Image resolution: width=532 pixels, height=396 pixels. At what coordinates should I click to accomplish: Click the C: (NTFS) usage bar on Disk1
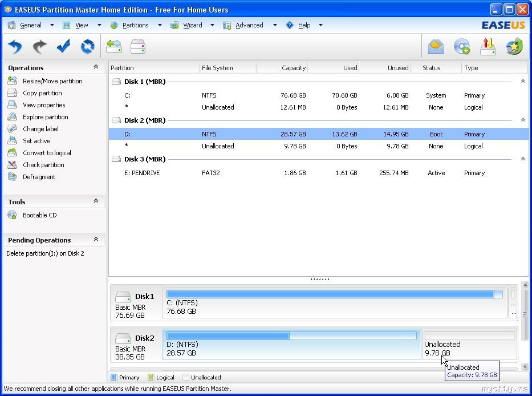[334, 294]
